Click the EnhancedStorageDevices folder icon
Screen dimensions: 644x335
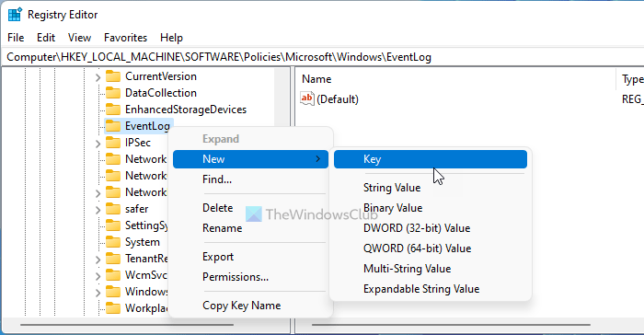113,110
